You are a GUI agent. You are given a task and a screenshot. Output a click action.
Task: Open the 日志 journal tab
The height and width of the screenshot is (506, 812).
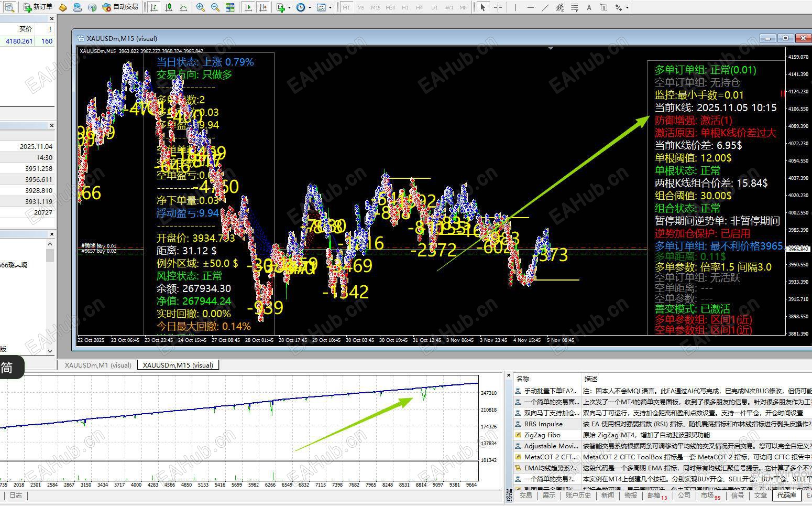(x=16, y=496)
